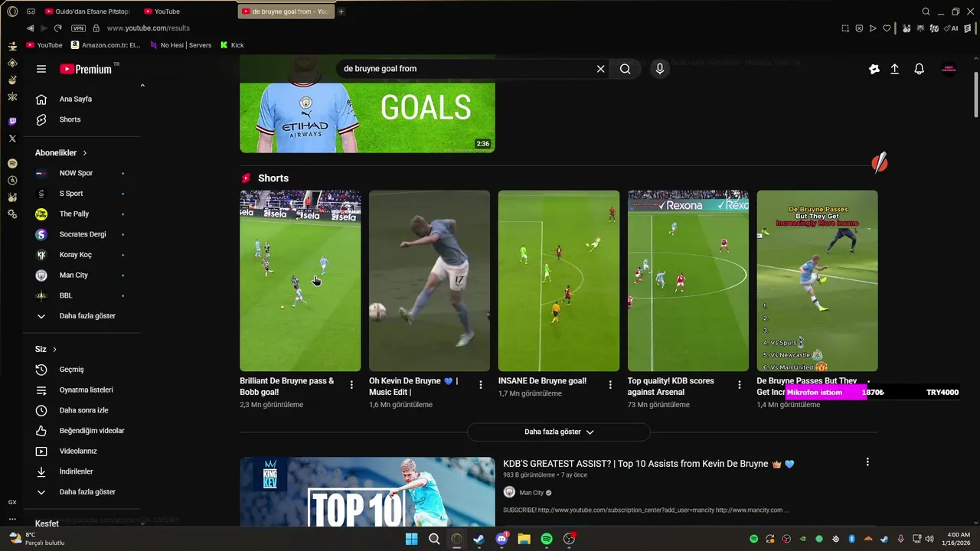The width and height of the screenshot is (980, 551).
Task: Toggle the VPN badge in address bar
Action: [x=78, y=28]
